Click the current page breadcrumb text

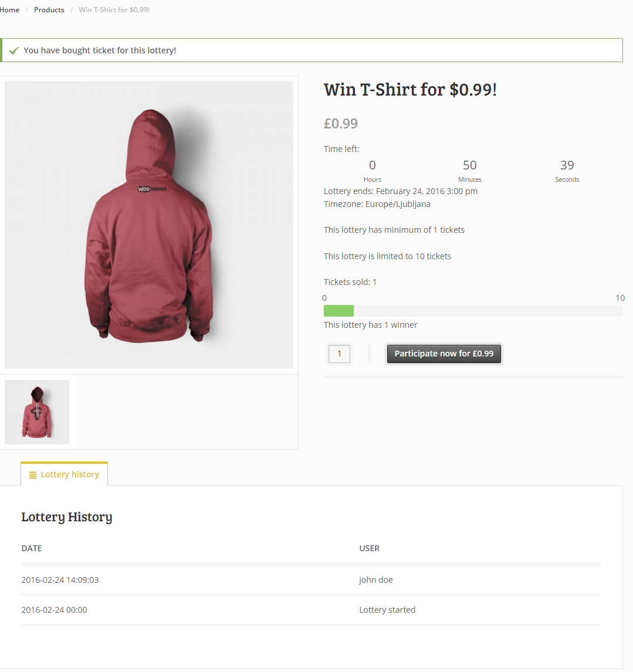[114, 10]
